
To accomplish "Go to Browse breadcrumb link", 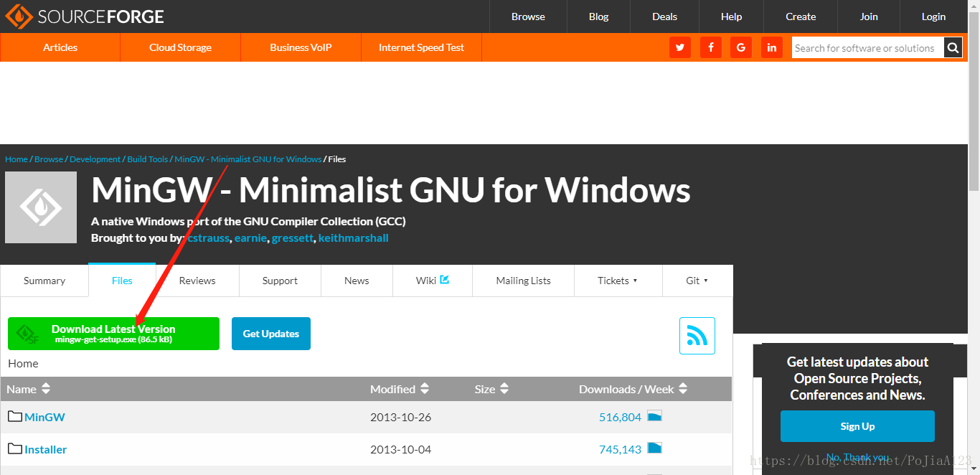I will [x=49, y=159].
